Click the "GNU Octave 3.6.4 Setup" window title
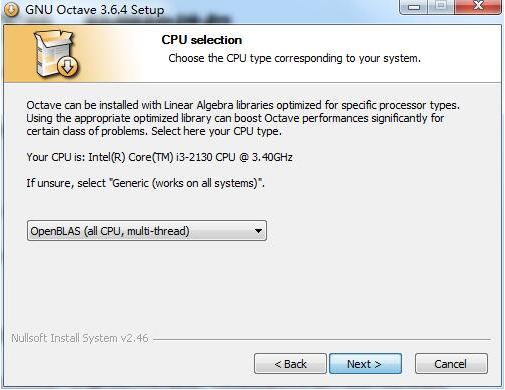The height and width of the screenshot is (390, 505). (x=95, y=10)
